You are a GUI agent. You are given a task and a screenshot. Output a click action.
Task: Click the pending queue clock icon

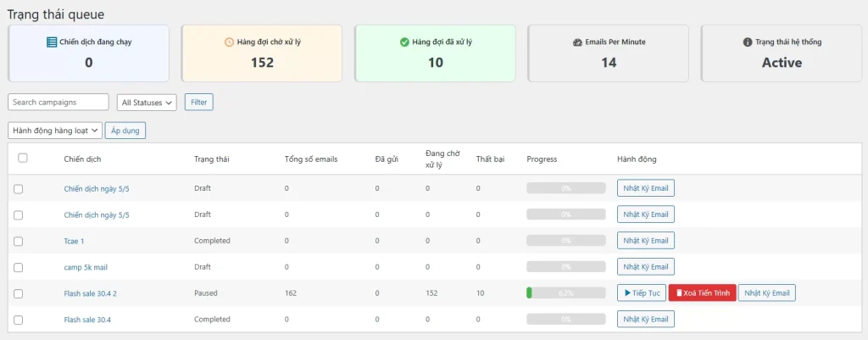tap(230, 42)
